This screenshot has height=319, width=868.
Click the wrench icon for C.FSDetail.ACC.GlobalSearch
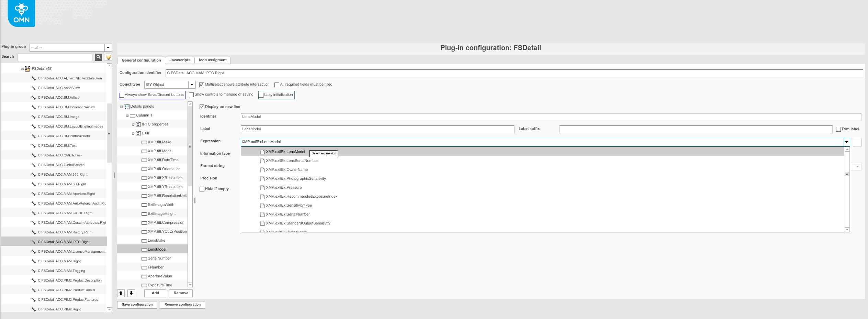click(34, 165)
